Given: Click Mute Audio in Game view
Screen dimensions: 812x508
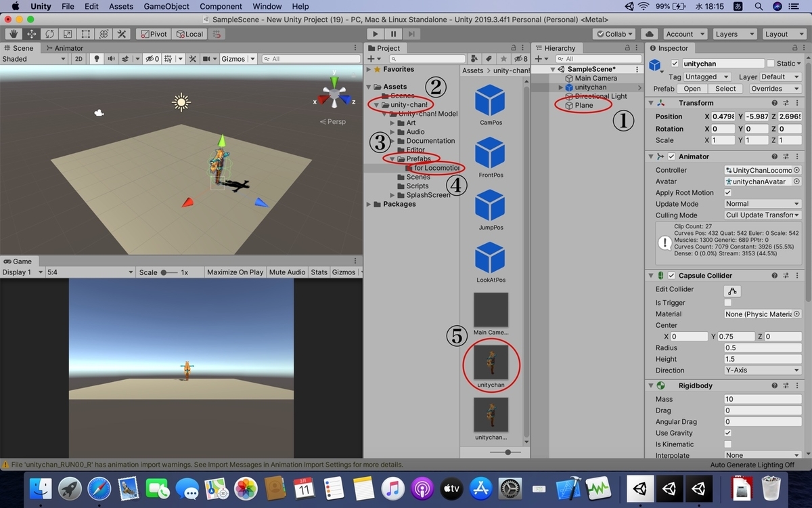Looking at the screenshot, I should pos(287,272).
